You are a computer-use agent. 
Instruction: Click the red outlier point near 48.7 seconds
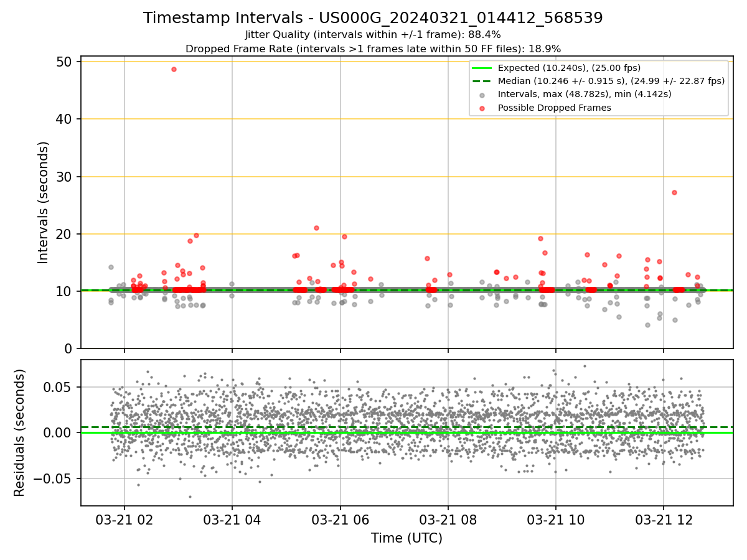click(x=174, y=69)
